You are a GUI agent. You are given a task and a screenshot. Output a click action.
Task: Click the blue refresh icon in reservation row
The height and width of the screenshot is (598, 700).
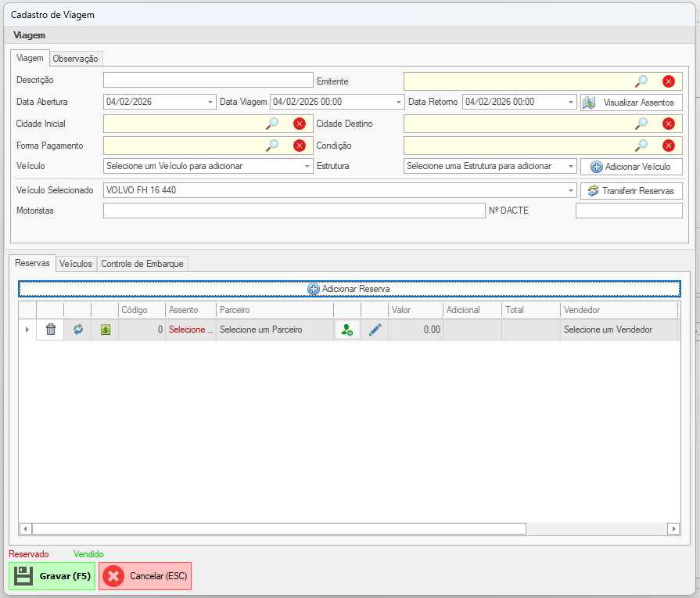click(x=77, y=330)
